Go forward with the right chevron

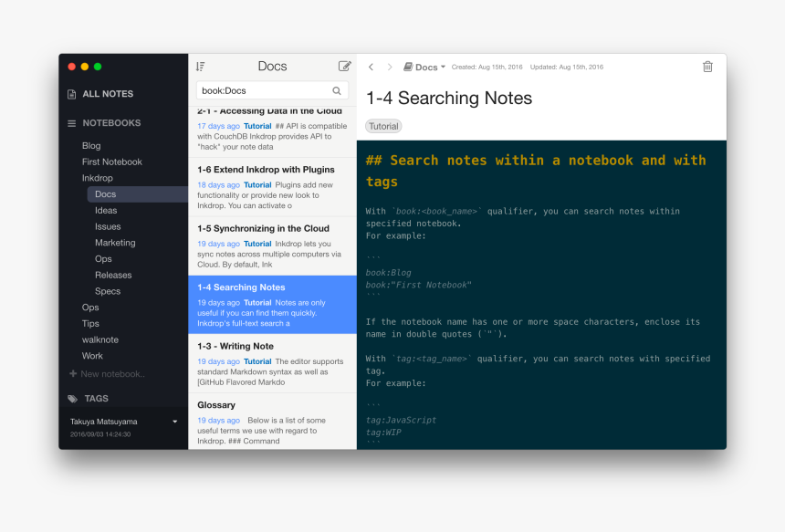point(390,67)
